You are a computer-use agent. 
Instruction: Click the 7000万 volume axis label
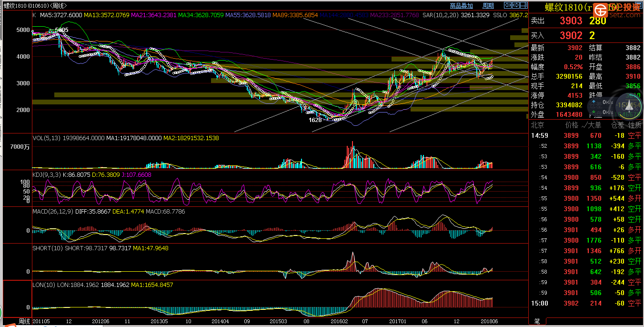[x=20, y=147]
